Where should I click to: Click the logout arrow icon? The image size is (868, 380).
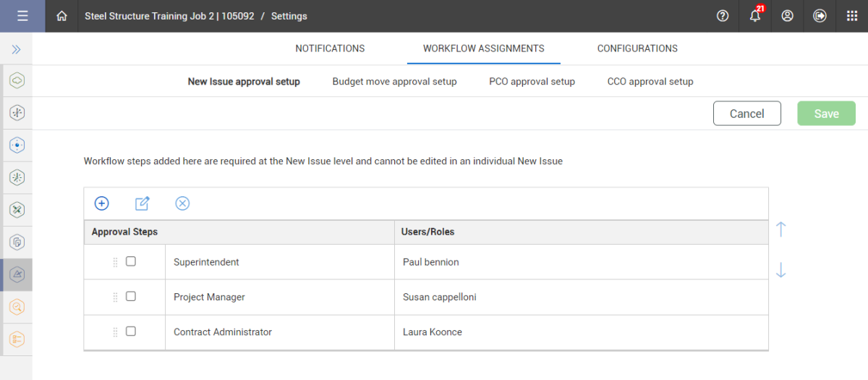[820, 16]
